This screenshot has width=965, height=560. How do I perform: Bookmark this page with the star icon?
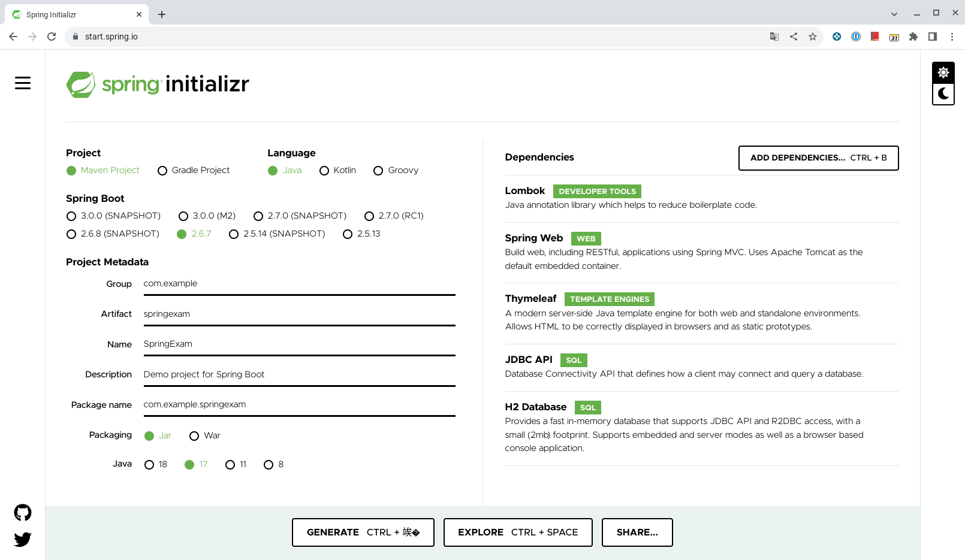coord(813,37)
